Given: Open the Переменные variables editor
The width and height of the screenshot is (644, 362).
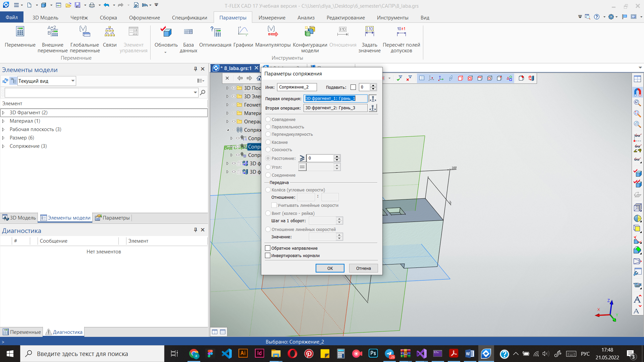Looking at the screenshot, I should (x=20, y=37).
